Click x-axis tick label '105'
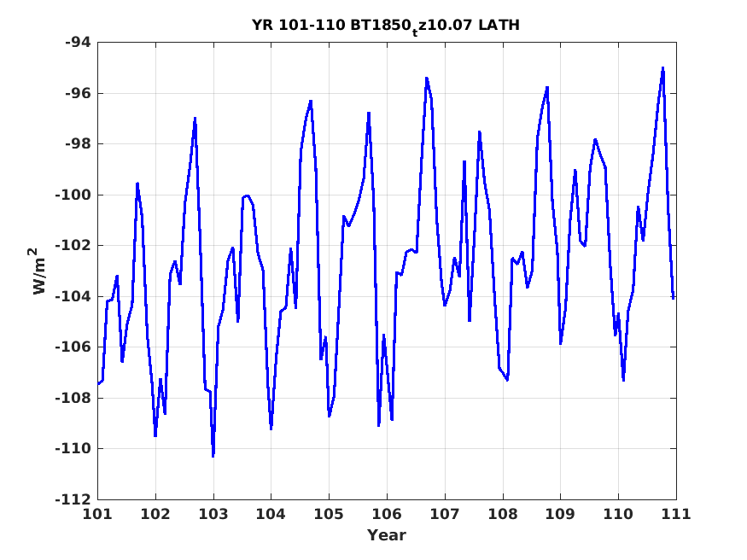Image resolution: width=747 pixels, height=560 pixels. [329, 514]
